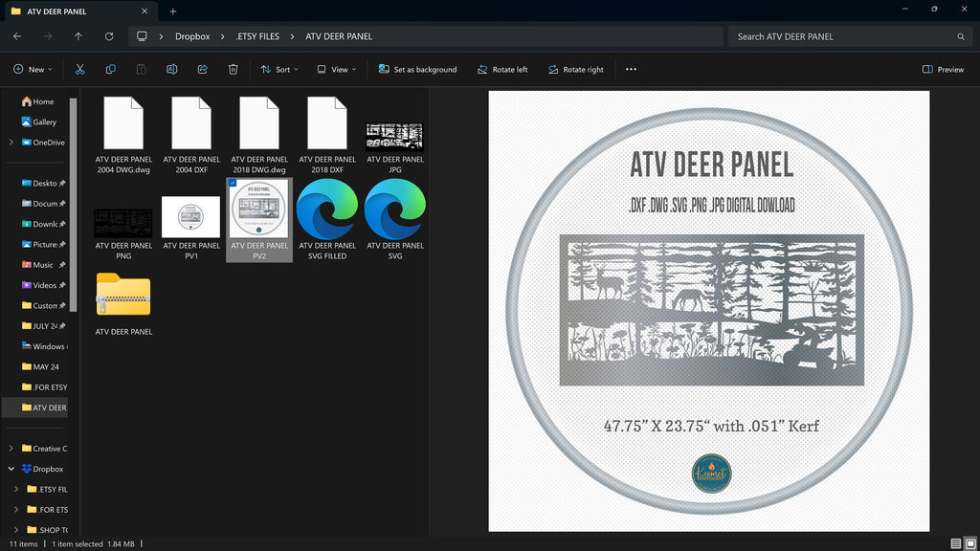Uncheck the ATV DEER PANEL PV2 checkbox
This screenshot has width=980, height=551.
point(233,183)
